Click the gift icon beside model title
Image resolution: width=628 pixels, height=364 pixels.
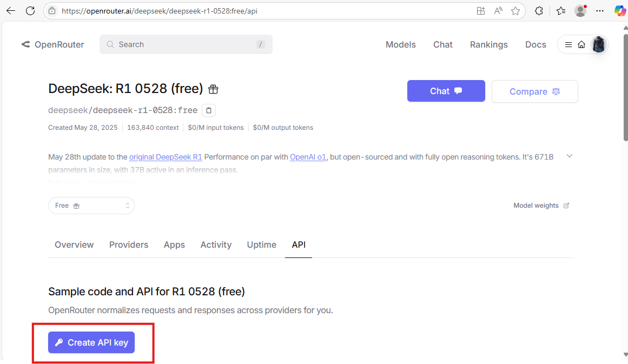(x=214, y=89)
